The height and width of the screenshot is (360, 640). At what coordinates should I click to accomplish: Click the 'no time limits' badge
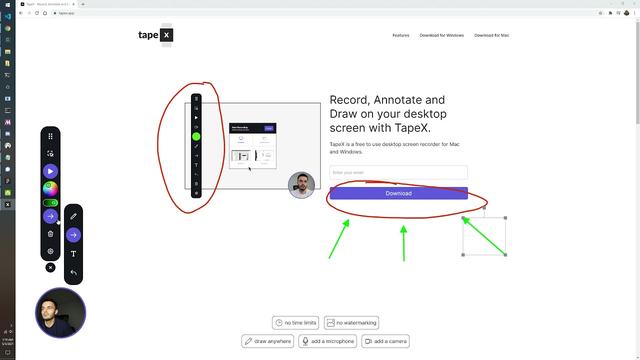pos(295,322)
